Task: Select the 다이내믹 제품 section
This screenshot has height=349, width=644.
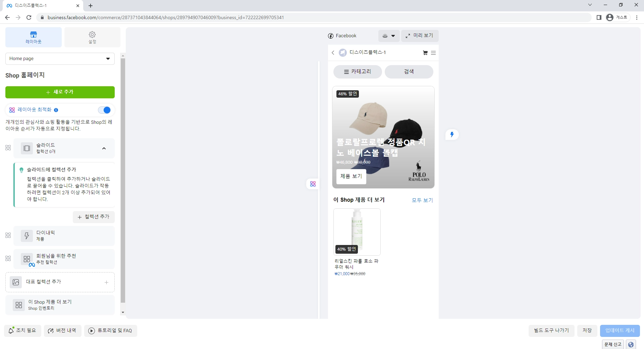Action: pyautogui.click(x=64, y=236)
